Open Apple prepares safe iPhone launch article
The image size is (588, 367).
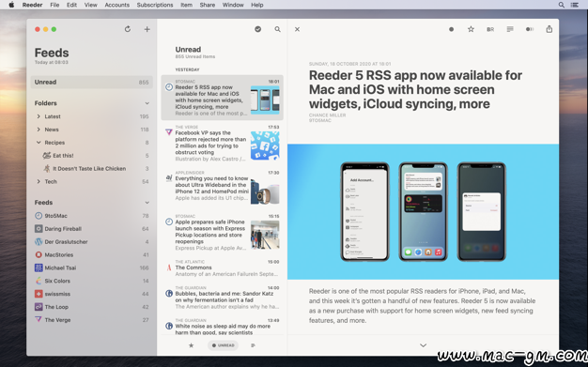[222, 233]
